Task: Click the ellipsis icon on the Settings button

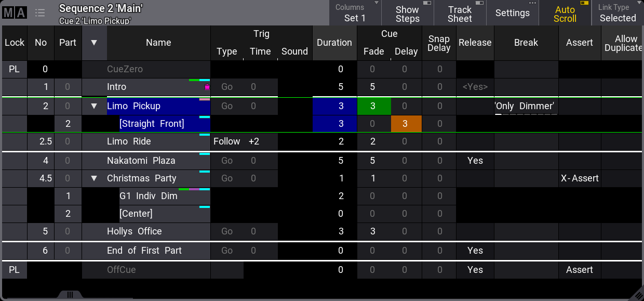Action: (532, 4)
